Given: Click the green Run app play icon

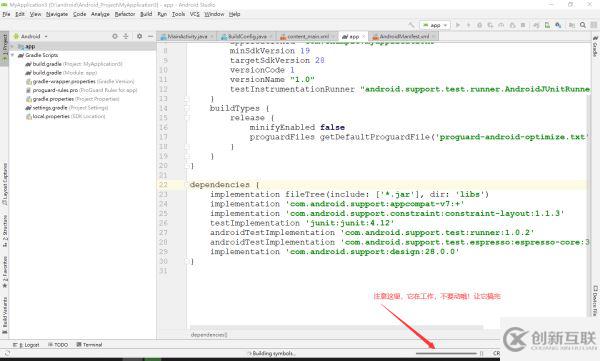Looking at the screenshot, I should pyautogui.click(x=458, y=25).
